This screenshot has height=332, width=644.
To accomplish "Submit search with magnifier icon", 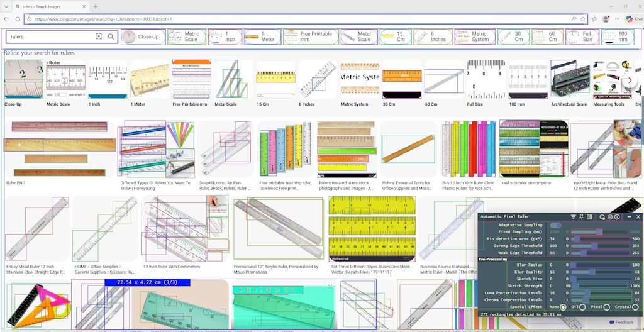I will click(111, 36).
